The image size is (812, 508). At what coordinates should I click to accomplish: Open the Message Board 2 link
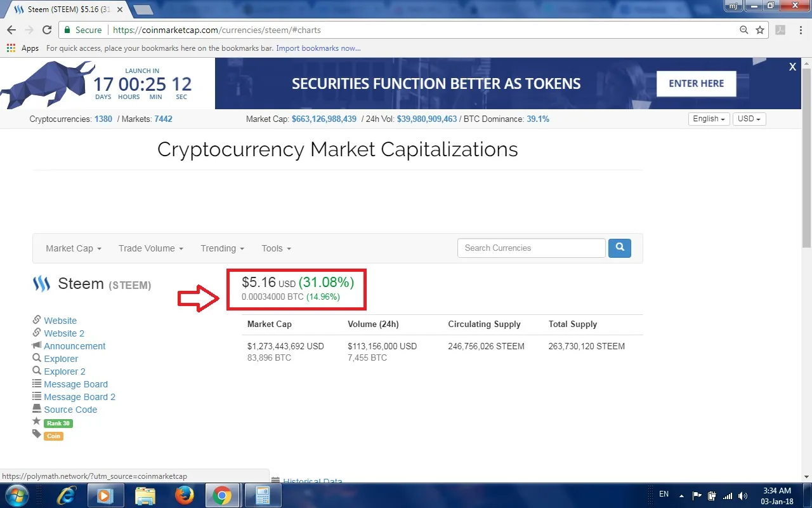pyautogui.click(x=79, y=397)
